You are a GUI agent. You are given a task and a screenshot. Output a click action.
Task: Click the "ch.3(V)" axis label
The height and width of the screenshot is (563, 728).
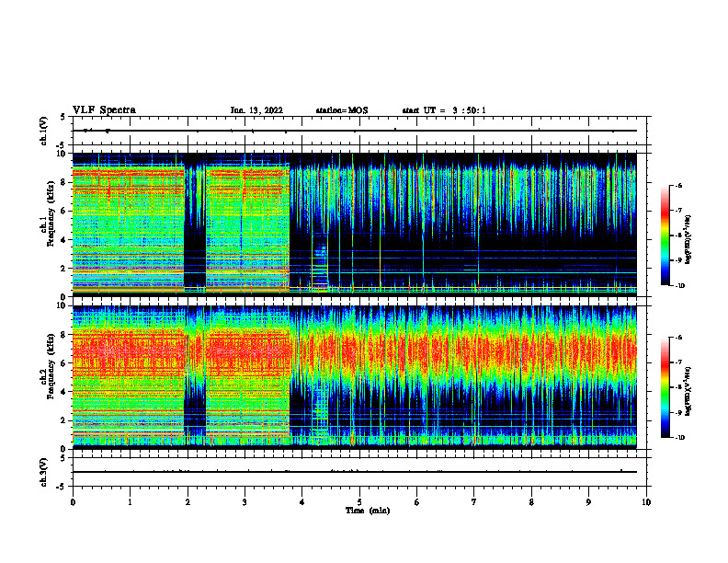44,472
